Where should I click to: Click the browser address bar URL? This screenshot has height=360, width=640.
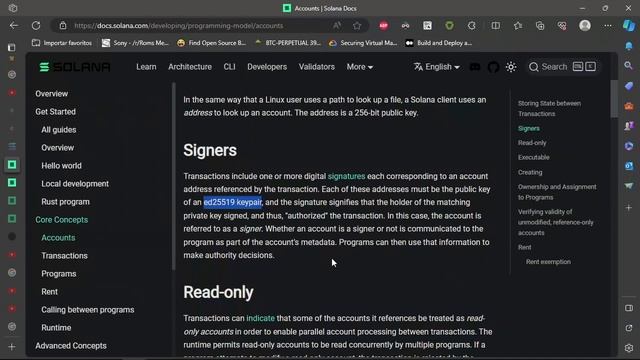click(x=179, y=26)
